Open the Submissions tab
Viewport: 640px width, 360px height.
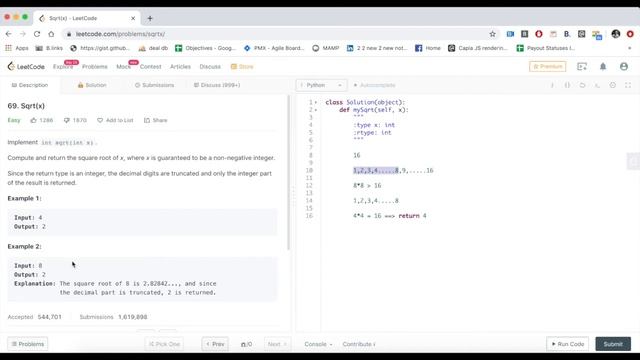pos(154,85)
